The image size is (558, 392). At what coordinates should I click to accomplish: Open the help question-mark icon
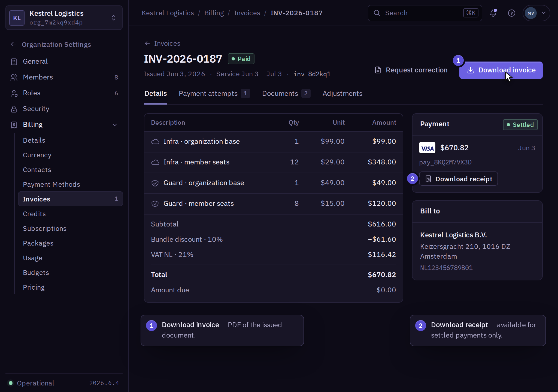(x=512, y=13)
